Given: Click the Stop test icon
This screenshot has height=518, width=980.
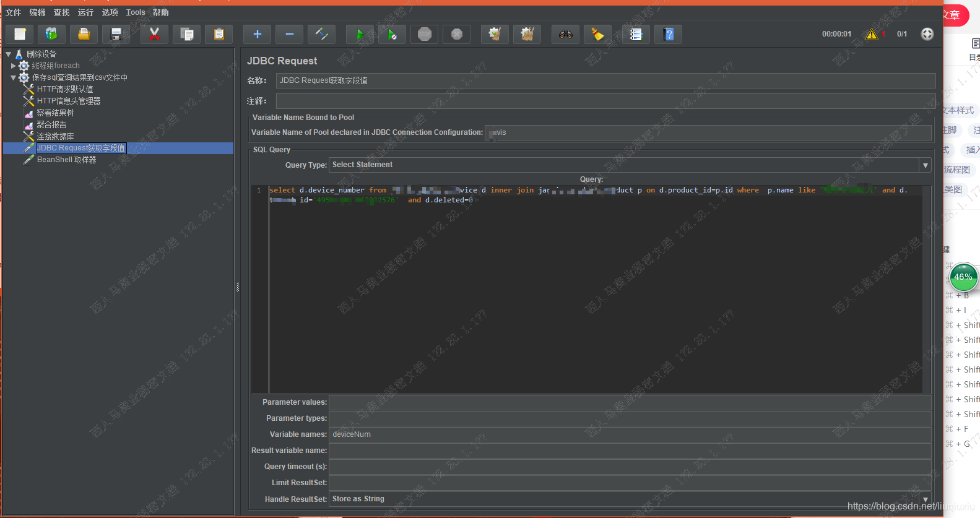Looking at the screenshot, I should click(425, 34).
